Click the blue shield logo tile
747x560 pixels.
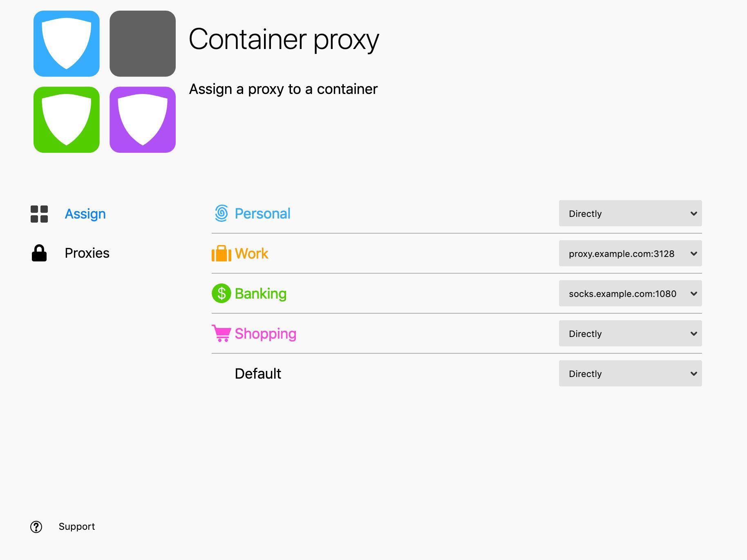click(x=67, y=44)
